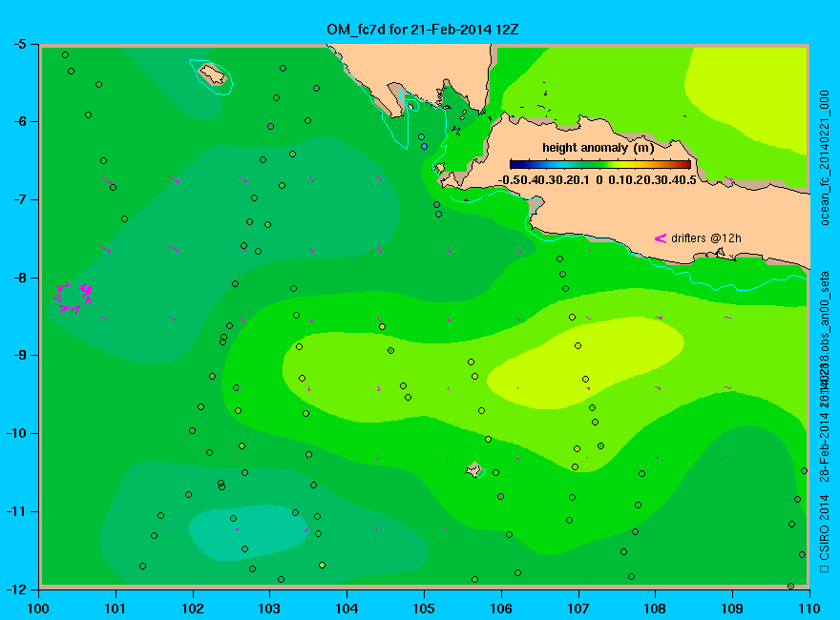840x620 pixels.
Task: Pick the green middle of the height colorbar
Action: pos(600,164)
